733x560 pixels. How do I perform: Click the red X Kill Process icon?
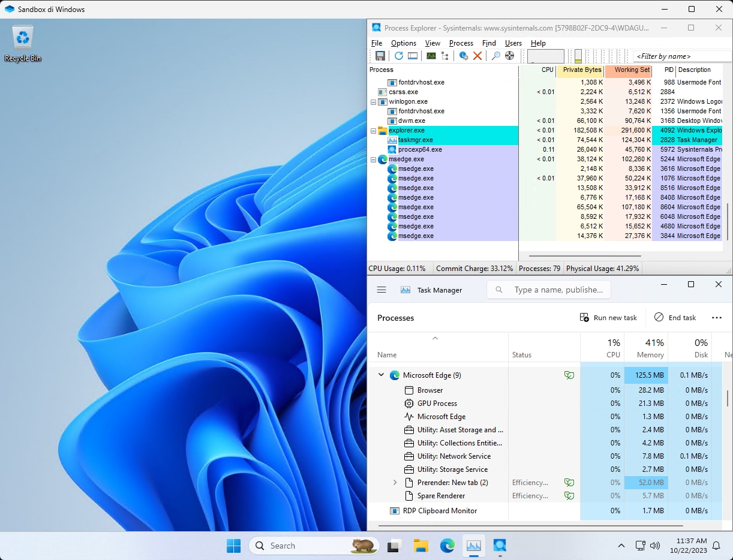pyautogui.click(x=477, y=56)
